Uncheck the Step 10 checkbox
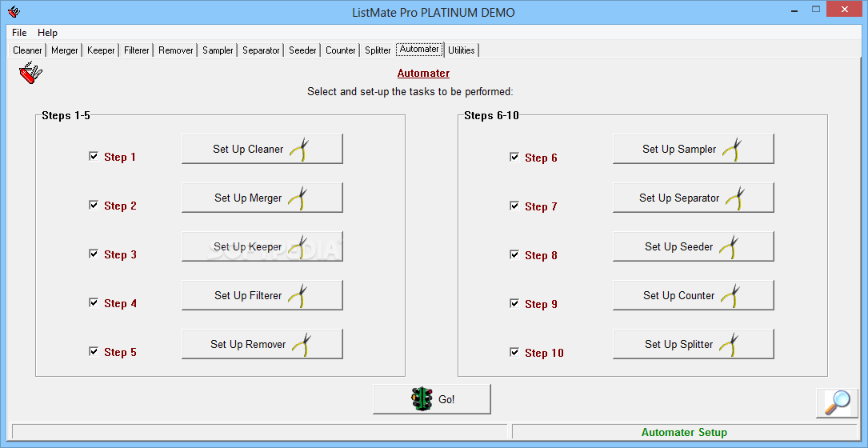868x448 pixels. [514, 352]
